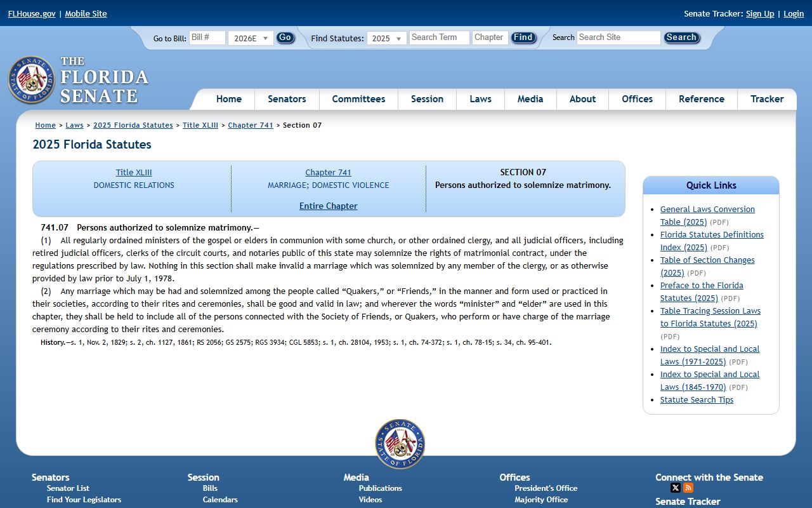Open the Reference navigation tab
812x508 pixels.
coord(701,99)
